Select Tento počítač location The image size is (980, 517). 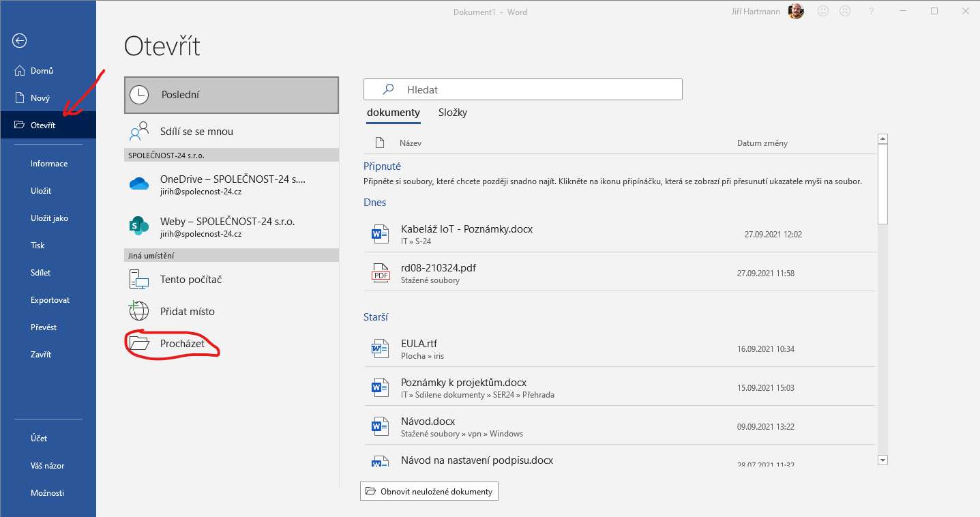tap(232, 280)
